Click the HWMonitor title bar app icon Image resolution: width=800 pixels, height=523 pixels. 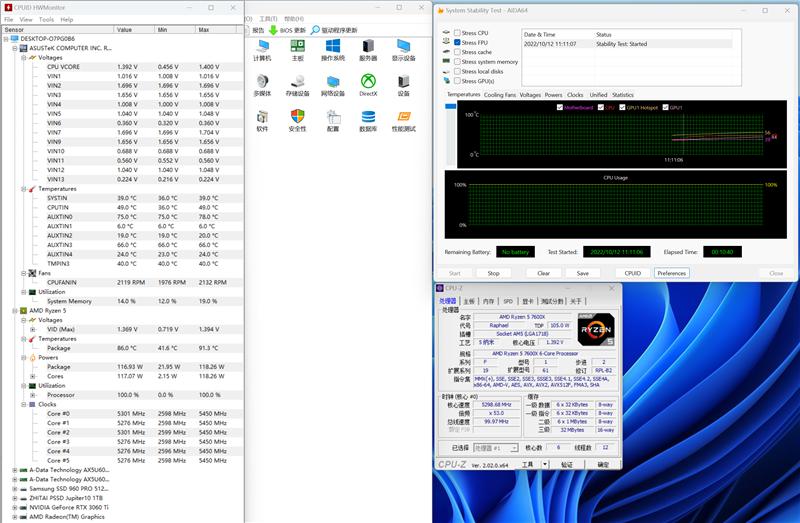coord(8,8)
